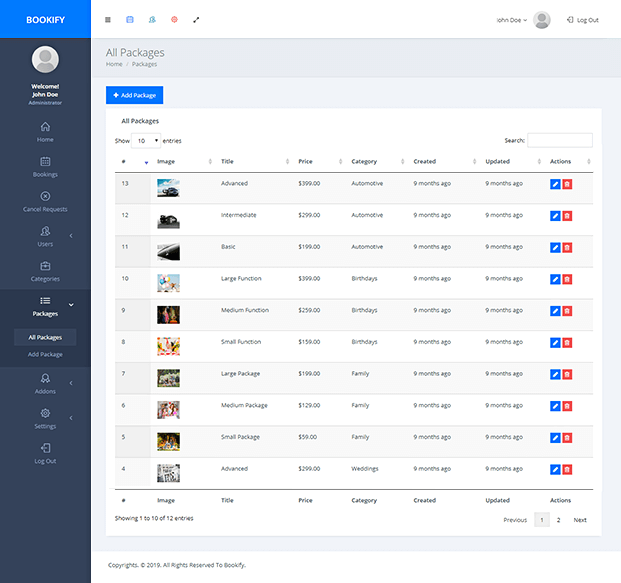Click the Add Package button

[134, 95]
